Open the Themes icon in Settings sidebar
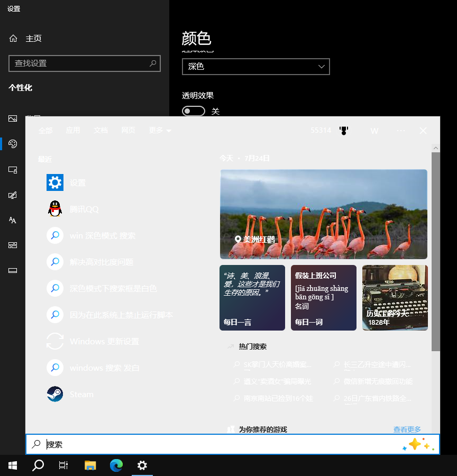 pos(13,195)
